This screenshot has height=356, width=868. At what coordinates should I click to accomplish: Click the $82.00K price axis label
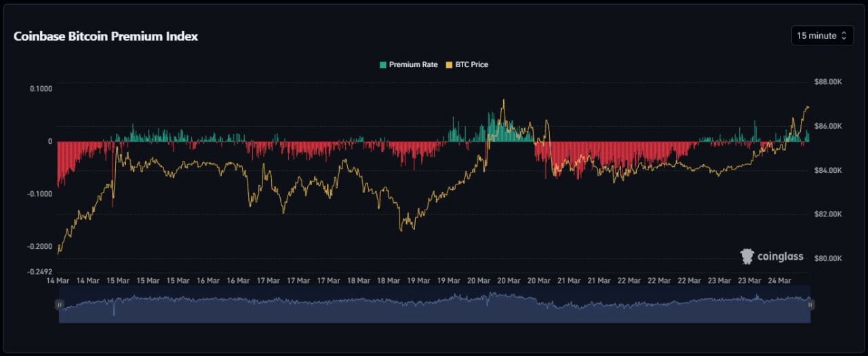[x=828, y=214]
